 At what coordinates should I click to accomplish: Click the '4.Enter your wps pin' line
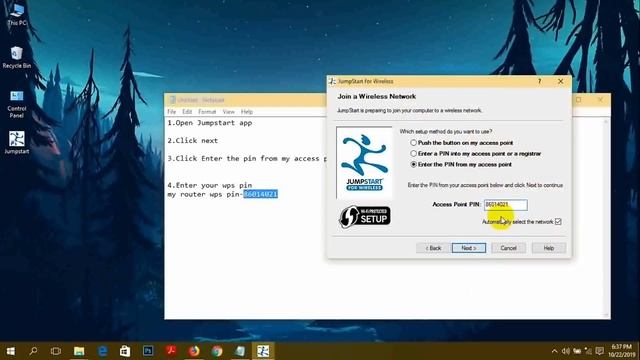(x=210, y=185)
